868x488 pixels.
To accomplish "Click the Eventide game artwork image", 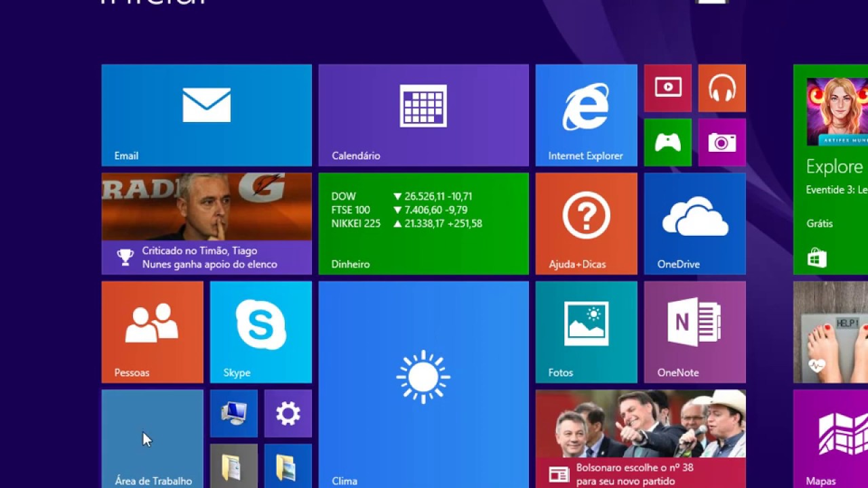I will pyautogui.click(x=837, y=112).
